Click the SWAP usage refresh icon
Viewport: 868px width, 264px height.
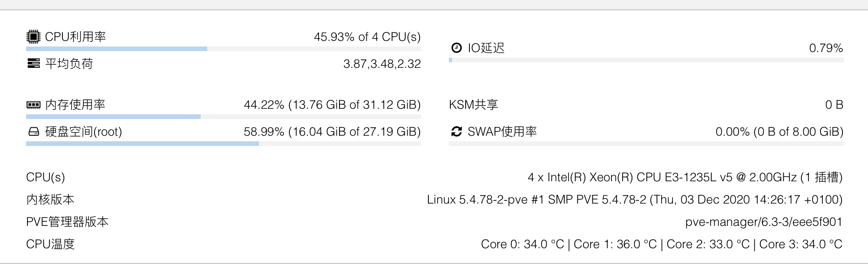456,132
